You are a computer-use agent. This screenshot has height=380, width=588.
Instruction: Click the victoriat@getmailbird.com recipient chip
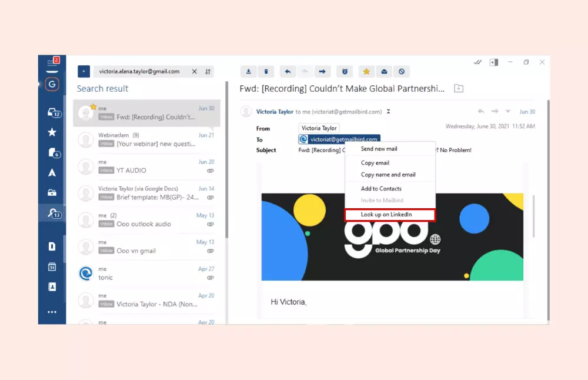[339, 139]
